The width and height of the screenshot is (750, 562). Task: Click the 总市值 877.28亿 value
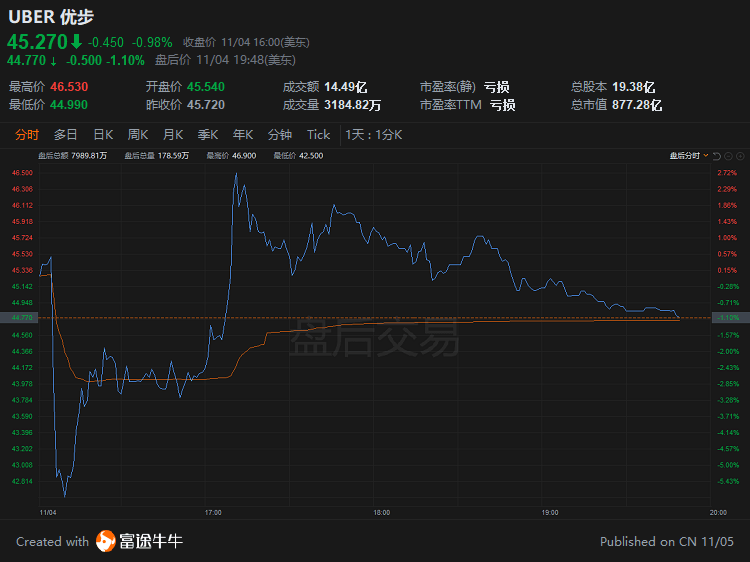tap(637, 105)
